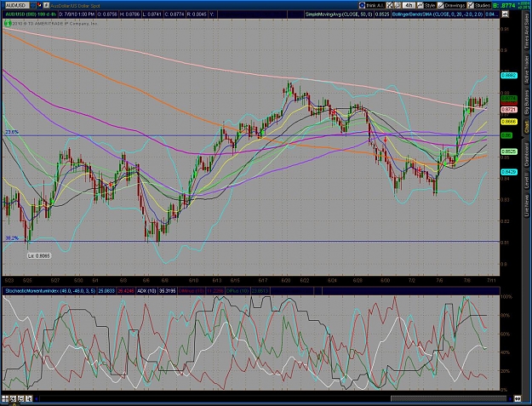Click StochasticMomentumIndex study label in lower panel
Viewport: 532px width, 406px height.
(x=50, y=291)
